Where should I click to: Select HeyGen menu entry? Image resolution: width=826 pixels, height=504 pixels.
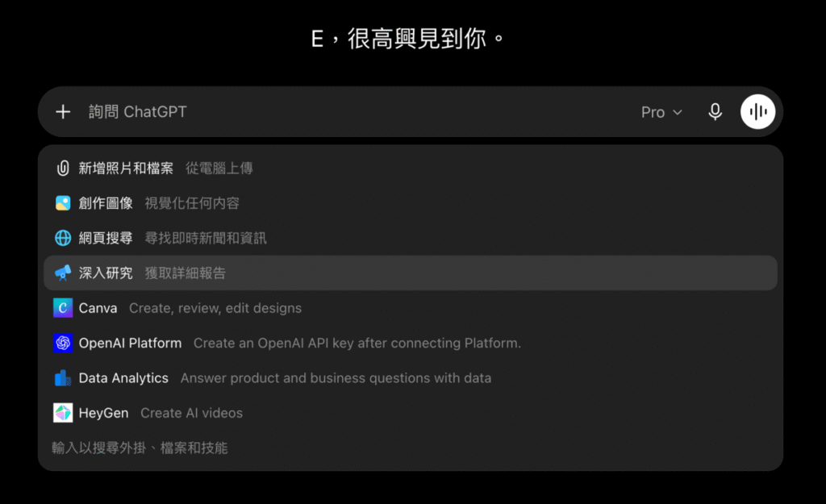tap(411, 413)
